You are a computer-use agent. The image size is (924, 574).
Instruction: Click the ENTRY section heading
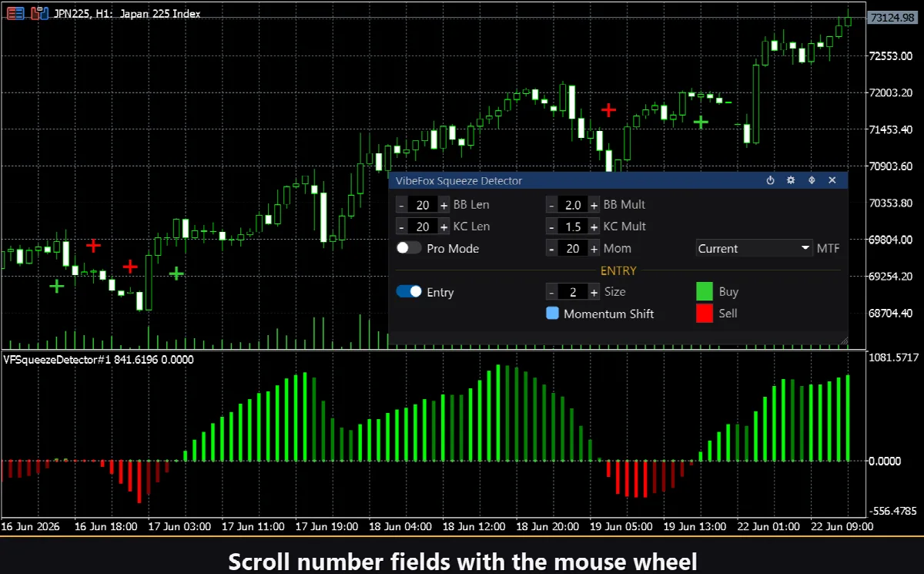click(618, 270)
